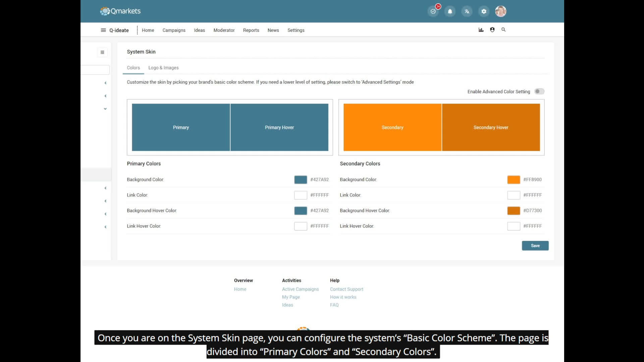Image resolution: width=644 pixels, height=362 pixels.
Task: Click the search magnifier icon
Action: tap(503, 30)
